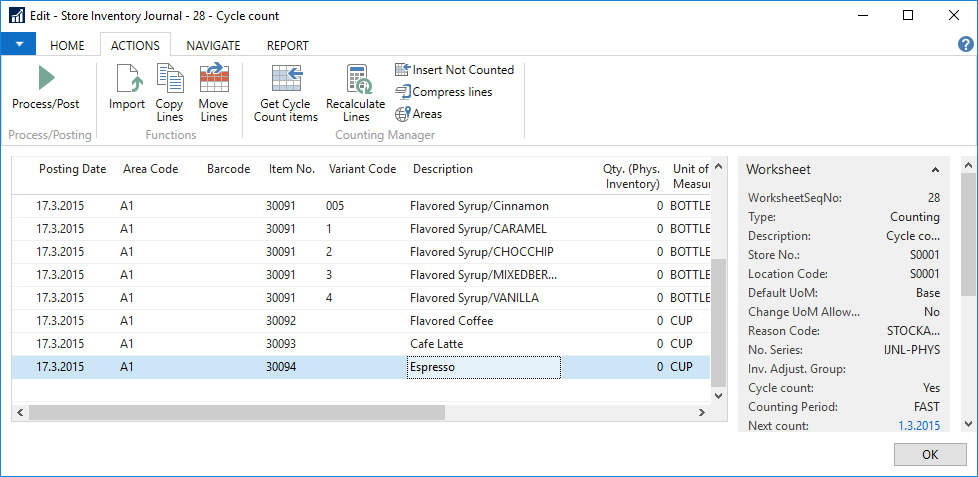Screen dimensions: 978x477
Task: Click the Copy Lines icon
Action: (x=170, y=79)
